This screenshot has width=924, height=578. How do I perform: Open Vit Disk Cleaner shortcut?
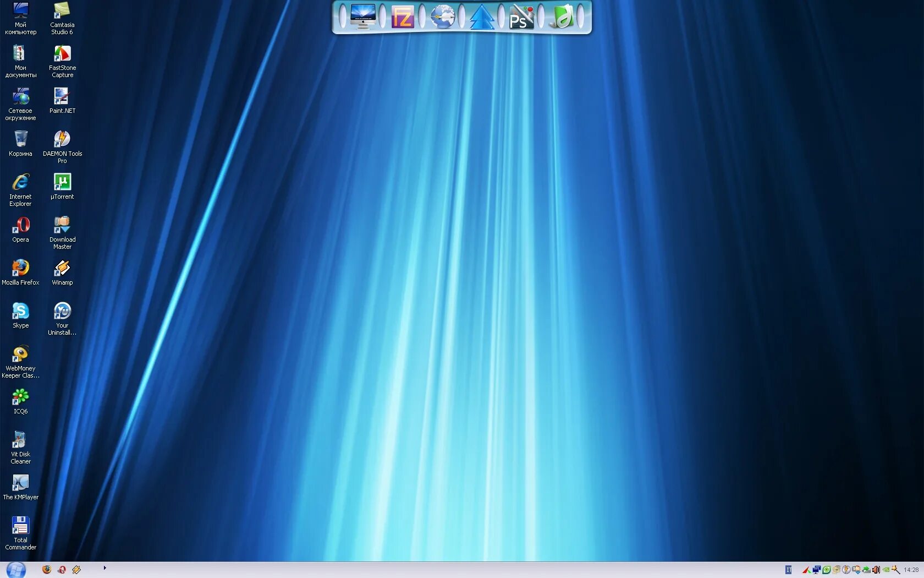tap(20, 448)
